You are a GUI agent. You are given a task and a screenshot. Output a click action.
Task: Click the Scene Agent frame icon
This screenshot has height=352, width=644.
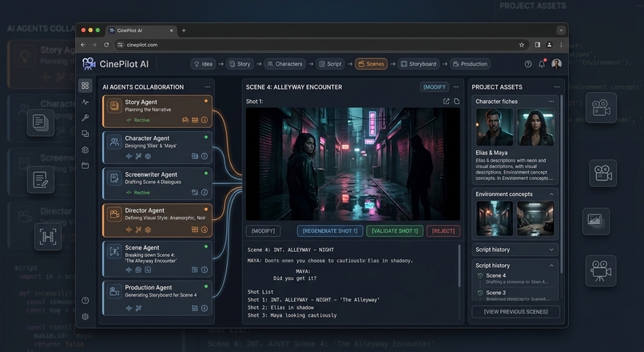(x=114, y=252)
